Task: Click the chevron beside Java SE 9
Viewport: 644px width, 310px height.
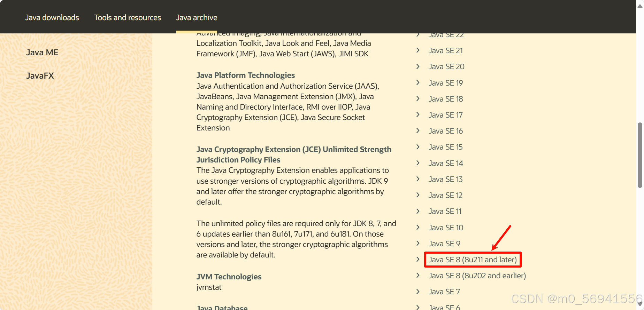Action: tap(418, 243)
